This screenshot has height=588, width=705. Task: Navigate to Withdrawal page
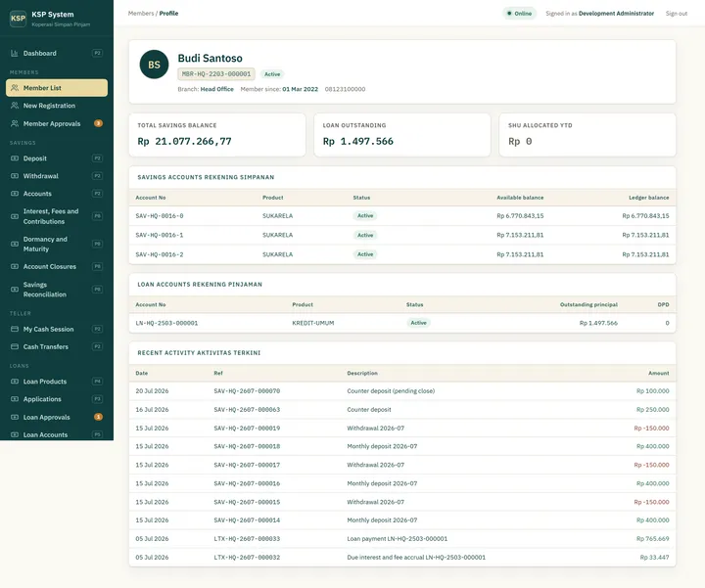tap(57, 176)
